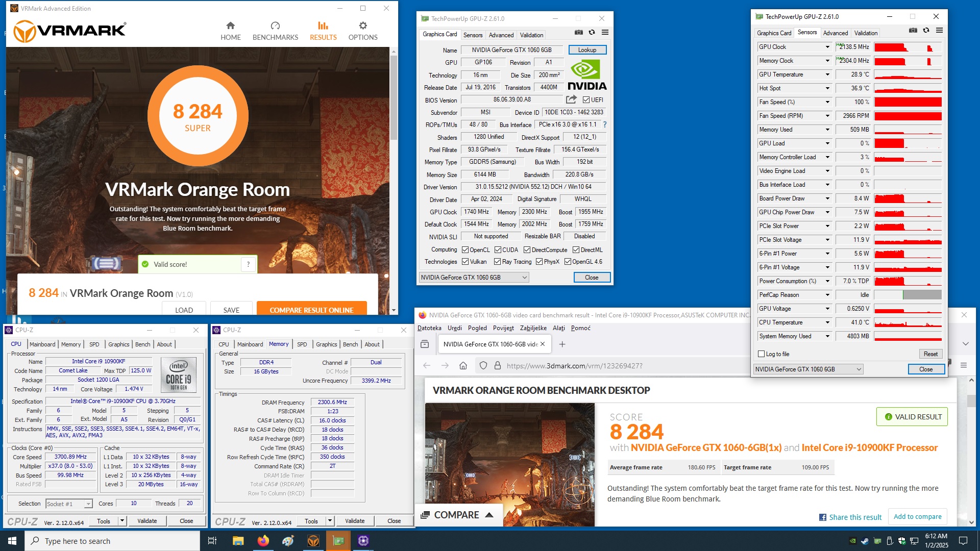Refresh the GPU-Z Sensors window
The height and width of the screenshot is (551, 980).
926,31
